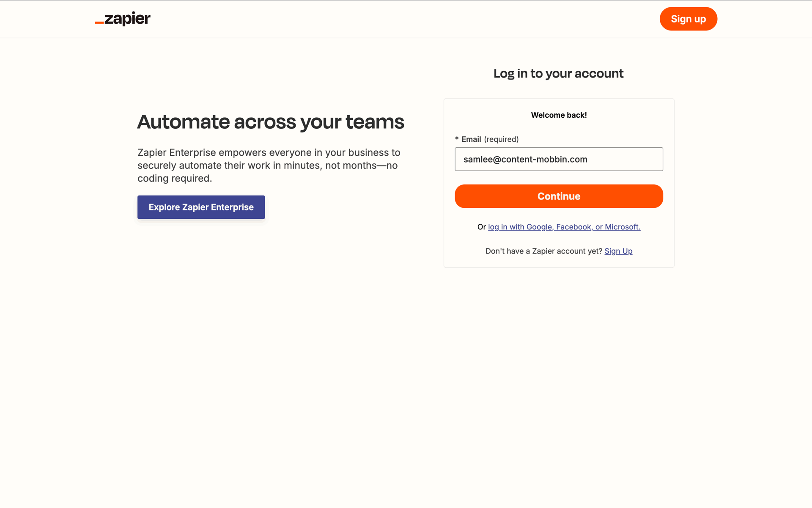Click the Welcome back! text
The height and width of the screenshot is (508, 812).
[559, 115]
